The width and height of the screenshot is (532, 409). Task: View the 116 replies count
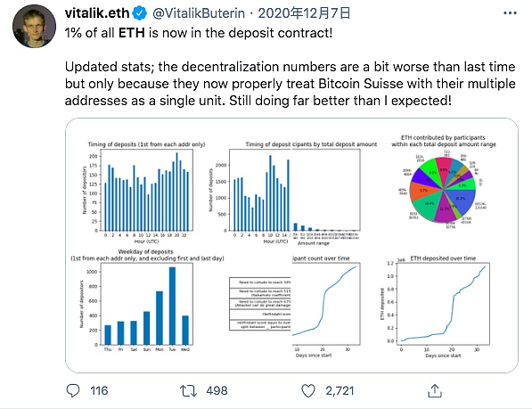[99, 390]
